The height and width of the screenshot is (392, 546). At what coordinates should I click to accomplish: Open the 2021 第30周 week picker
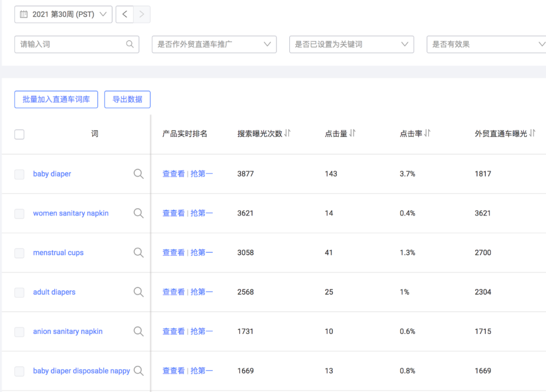(63, 14)
